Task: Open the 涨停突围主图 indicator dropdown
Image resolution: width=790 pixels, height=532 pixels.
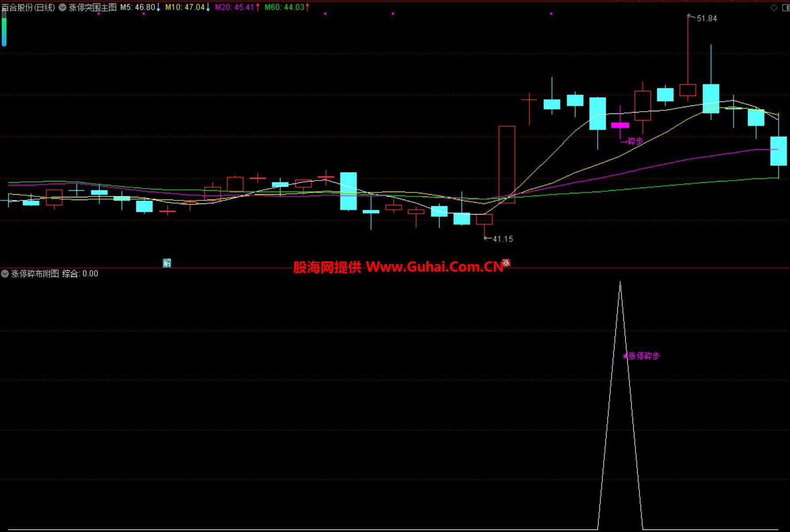Action: pyautogui.click(x=63, y=8)
